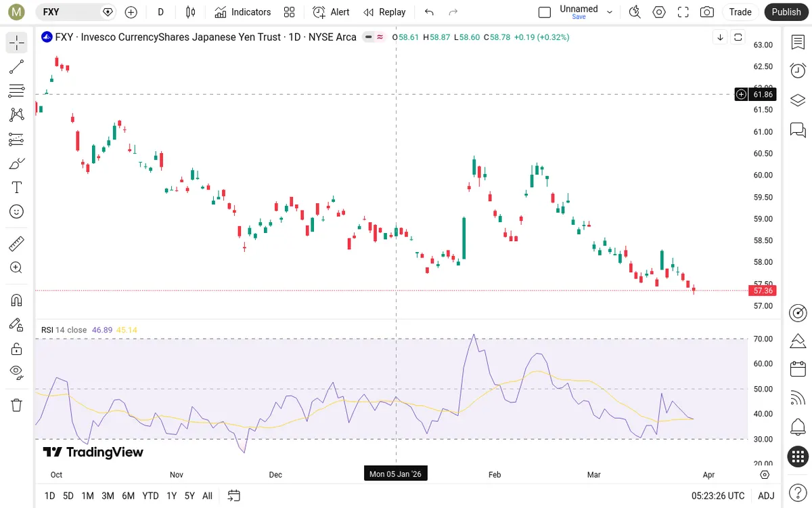Image resolution: width=812 pixels, height=508 pixels.
Task: Add symbol to compare with plus icon
Action: (x=131, y=12)
